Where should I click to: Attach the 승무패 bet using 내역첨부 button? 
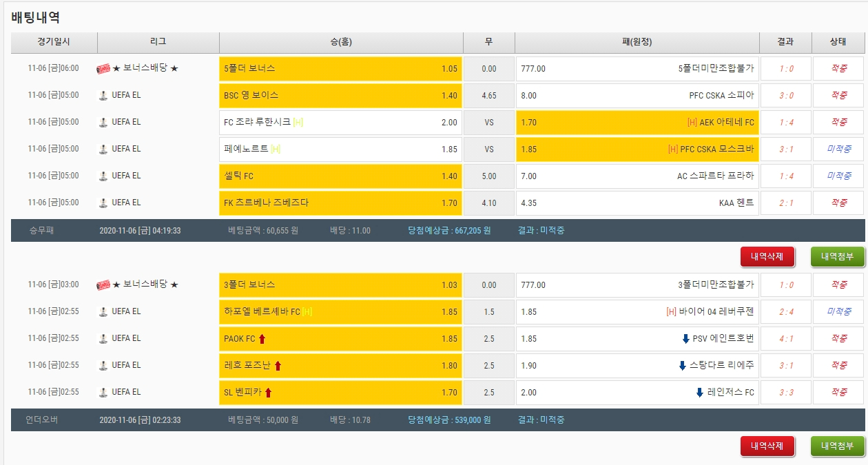(x=837, y=257)
